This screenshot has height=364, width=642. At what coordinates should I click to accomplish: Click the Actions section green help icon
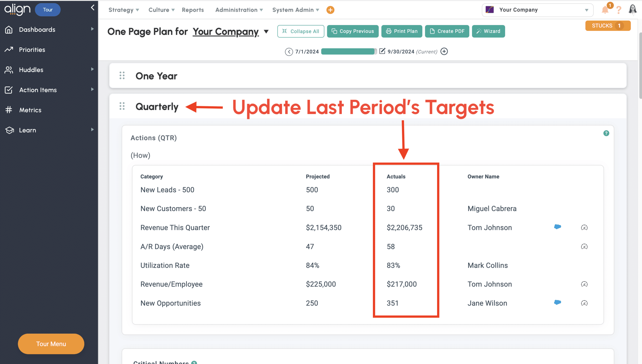click(x=606, y=133)
